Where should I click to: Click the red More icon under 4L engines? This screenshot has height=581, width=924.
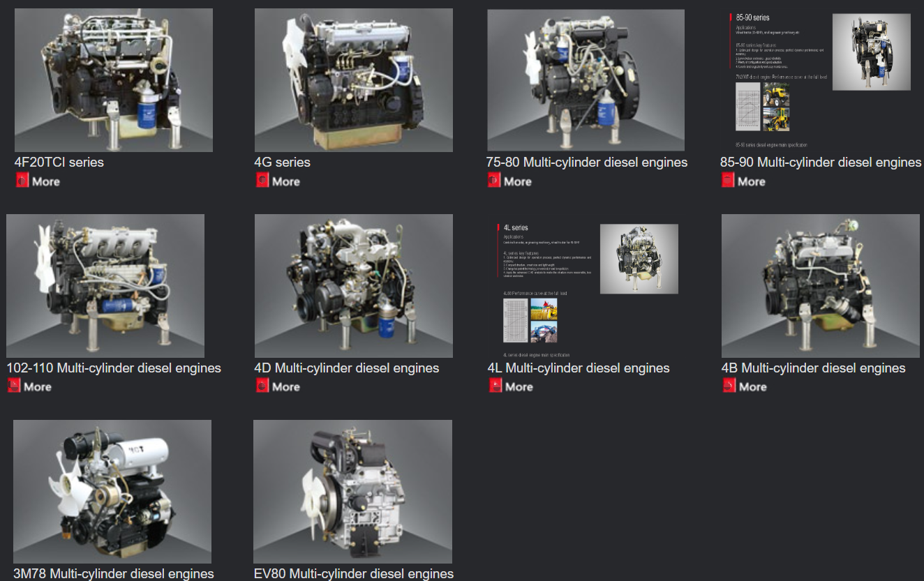pos(495,386)
